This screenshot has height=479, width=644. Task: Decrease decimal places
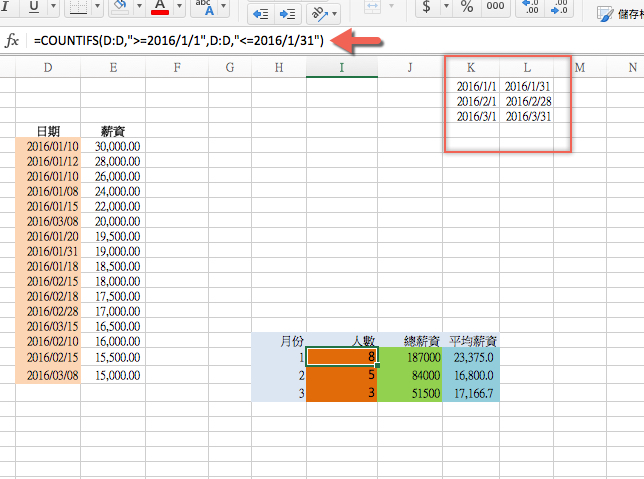(x=559, y=7)
